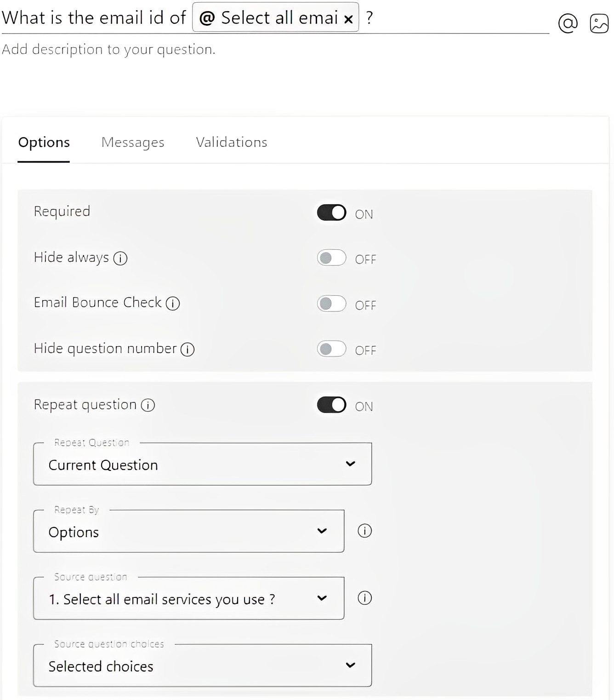
Task: Click the info icon beside Source question
Action: coord(364,598)
